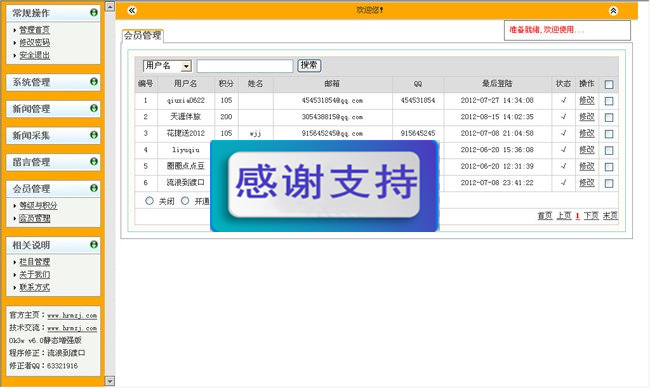
Task: Click 修改 for user 圈圈点点豆
Action: pyautogui.click(x=587, y=166)
